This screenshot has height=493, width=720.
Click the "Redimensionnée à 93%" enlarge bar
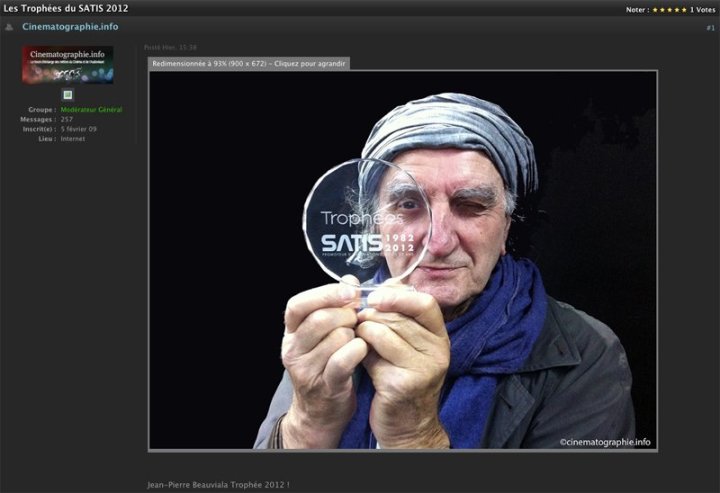point(249,64)
